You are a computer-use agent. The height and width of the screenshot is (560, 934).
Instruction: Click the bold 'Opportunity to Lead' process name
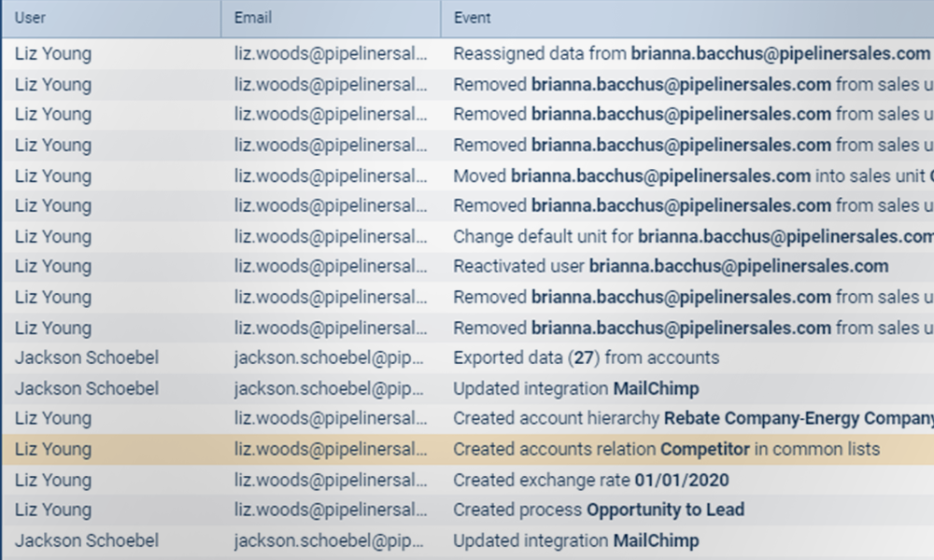(665, 510)
